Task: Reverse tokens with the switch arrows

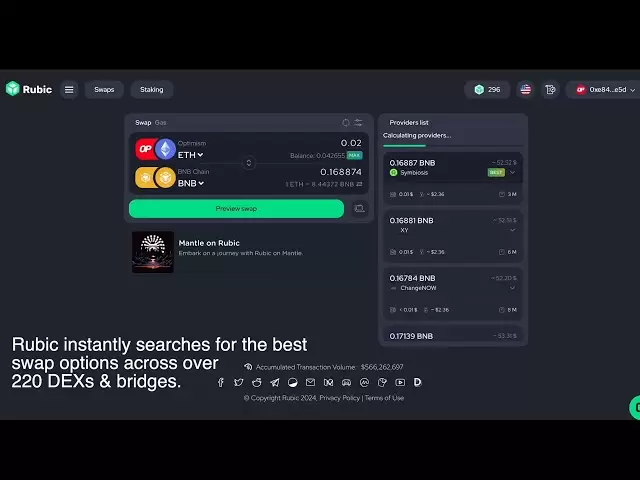Action: [x=249, y=163]
